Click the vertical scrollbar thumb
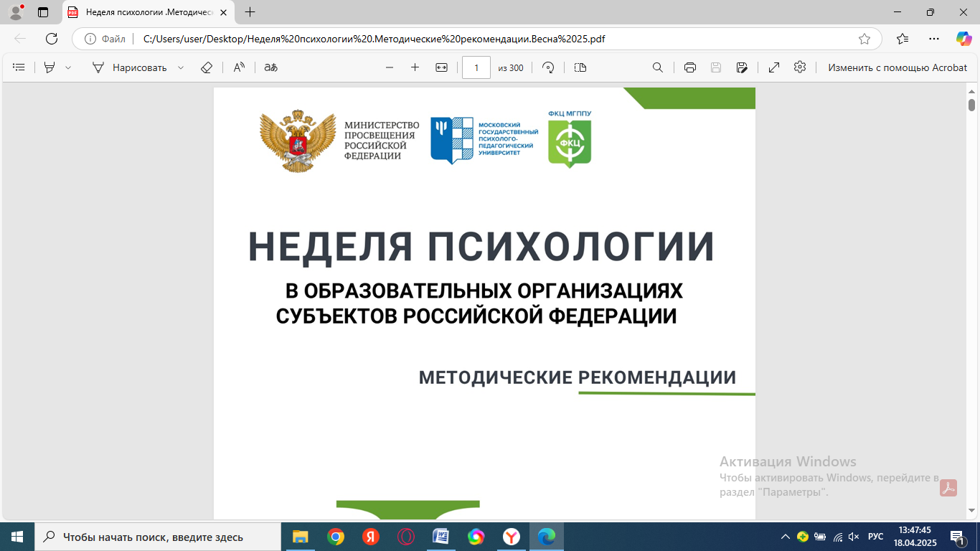Image resolution: width=980 pixels, height=551 pixels. (x=971, y=105)
